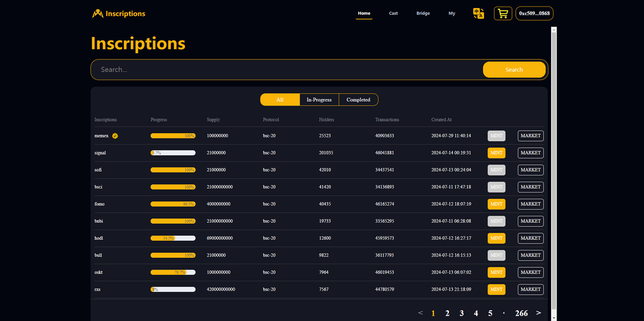Click the Inscriptions logo icon

97,13
